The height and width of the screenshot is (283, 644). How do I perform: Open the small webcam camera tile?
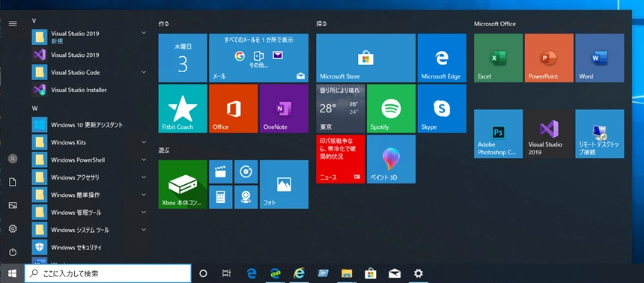tap(246, 197)
